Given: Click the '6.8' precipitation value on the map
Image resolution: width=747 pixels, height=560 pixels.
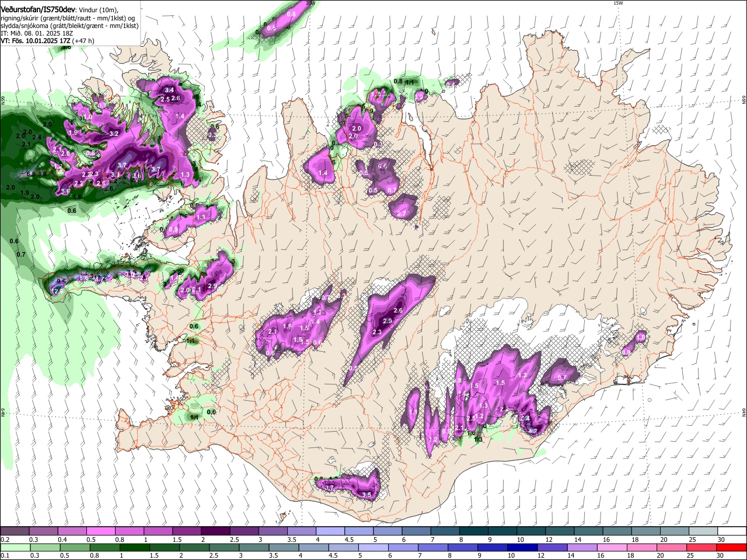Looking at the screenshot, I should (x=32, y=174).
